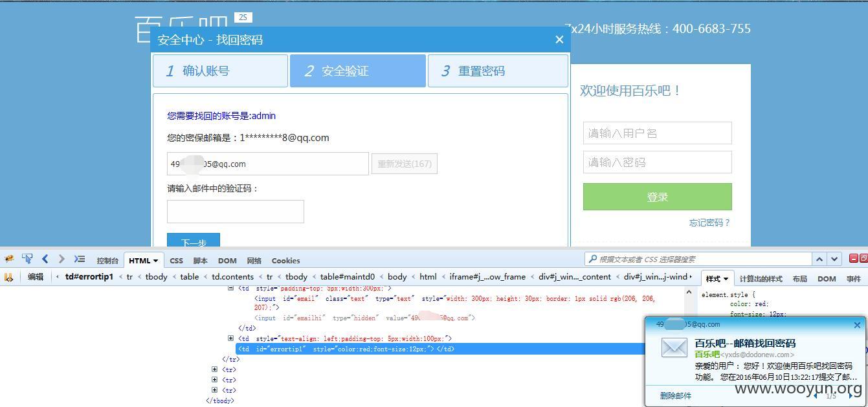This screenshot has width=868, height=407.
Task: Open the 事件 side tab
Action: tap(854, 279)
